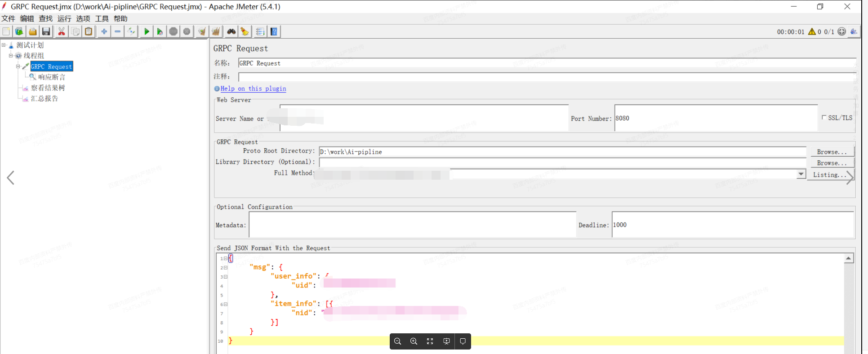Click the comment icon in viewer overlay
Image resolution: width=868 pixels, height=354 pixels.
pyautogui.click(x=463, y=341)
